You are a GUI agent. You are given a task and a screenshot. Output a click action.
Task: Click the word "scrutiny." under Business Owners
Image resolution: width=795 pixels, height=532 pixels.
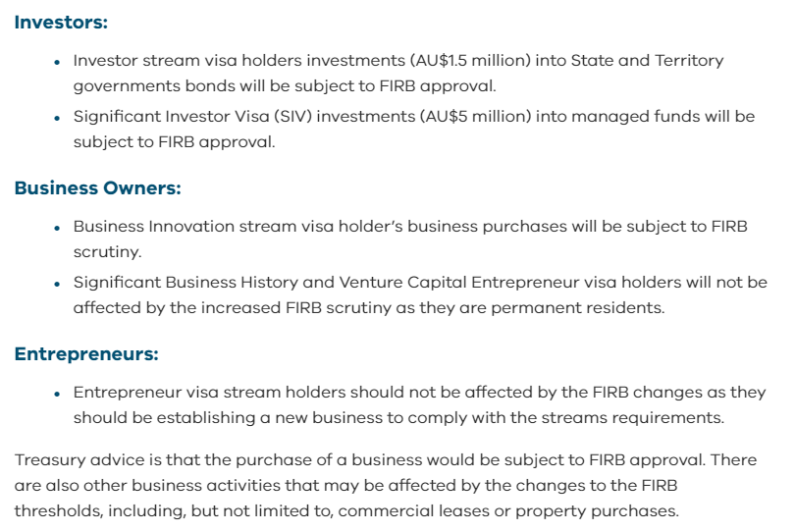(107, 251)
